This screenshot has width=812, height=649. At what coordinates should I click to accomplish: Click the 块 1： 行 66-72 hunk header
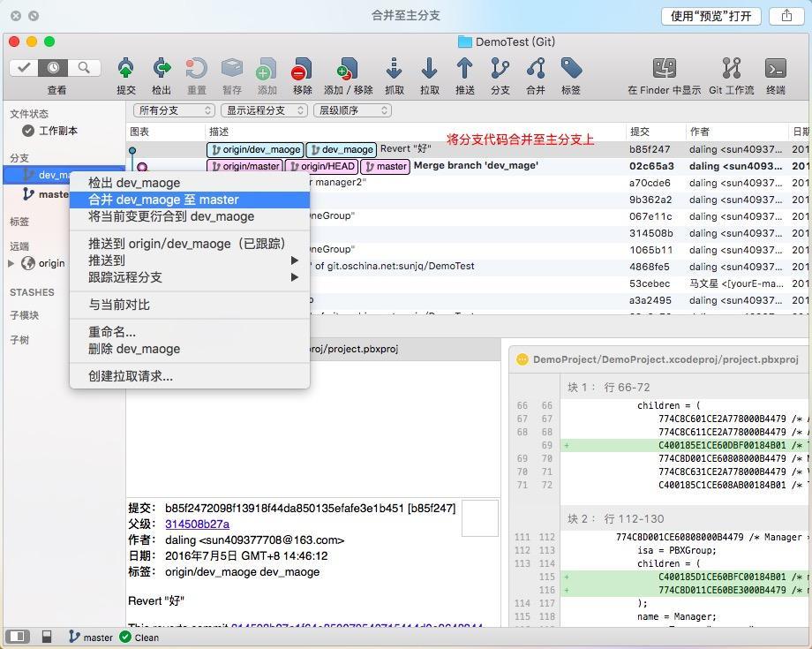(x=608, y=388)
